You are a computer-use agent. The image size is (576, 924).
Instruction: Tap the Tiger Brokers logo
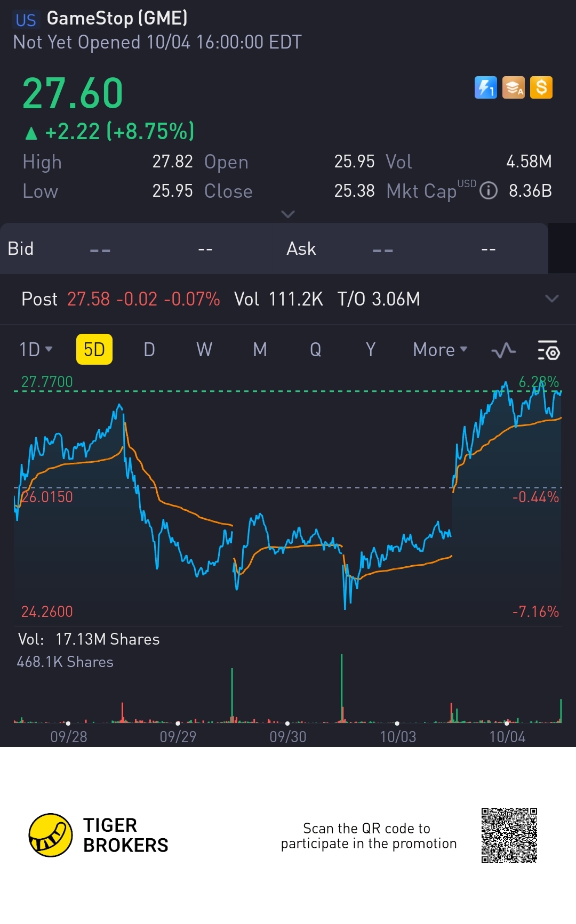[x=51, y=835]
